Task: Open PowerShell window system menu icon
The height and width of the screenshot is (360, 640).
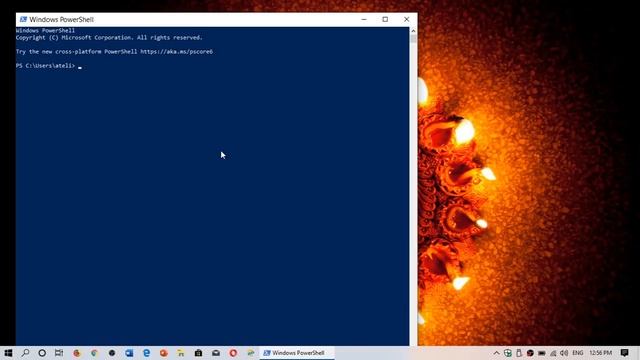Action: click(23, 19)
